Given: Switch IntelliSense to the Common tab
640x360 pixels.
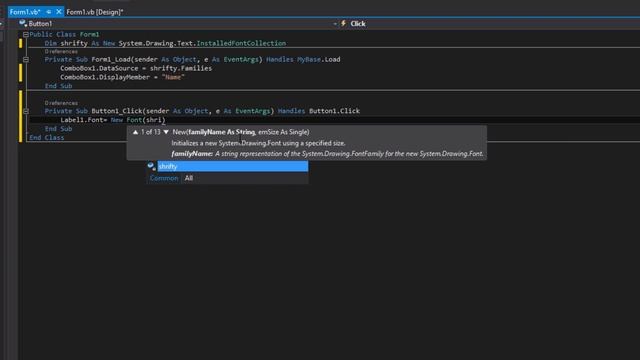Looking at the screenshot, I should pos(164,178).
